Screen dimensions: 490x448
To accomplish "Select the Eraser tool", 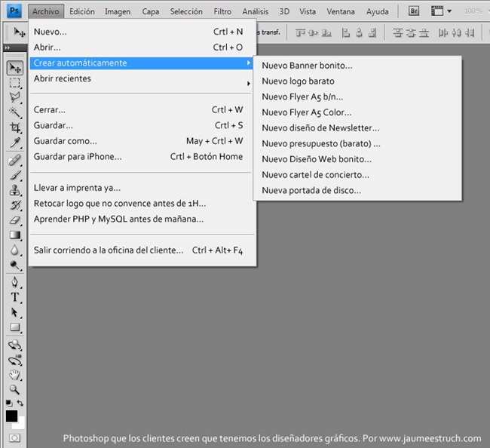I will pyautogui.click(x=14, y=220).
